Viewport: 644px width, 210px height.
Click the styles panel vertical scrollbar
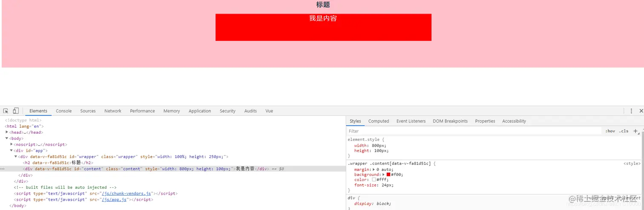(642, 170)
